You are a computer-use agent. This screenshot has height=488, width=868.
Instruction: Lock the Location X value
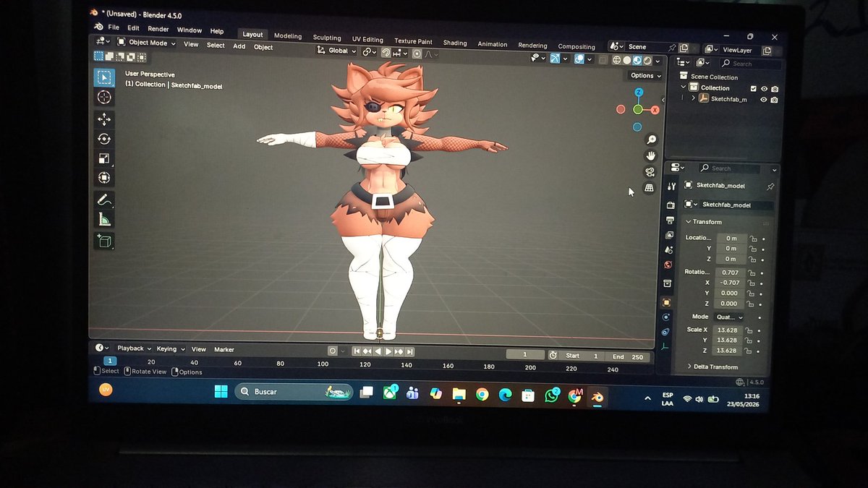tap(752, 238)
